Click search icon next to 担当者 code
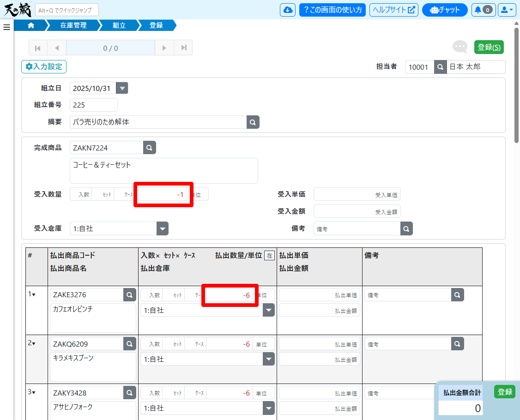Viewport: 520px width, 420px height. 441,67
